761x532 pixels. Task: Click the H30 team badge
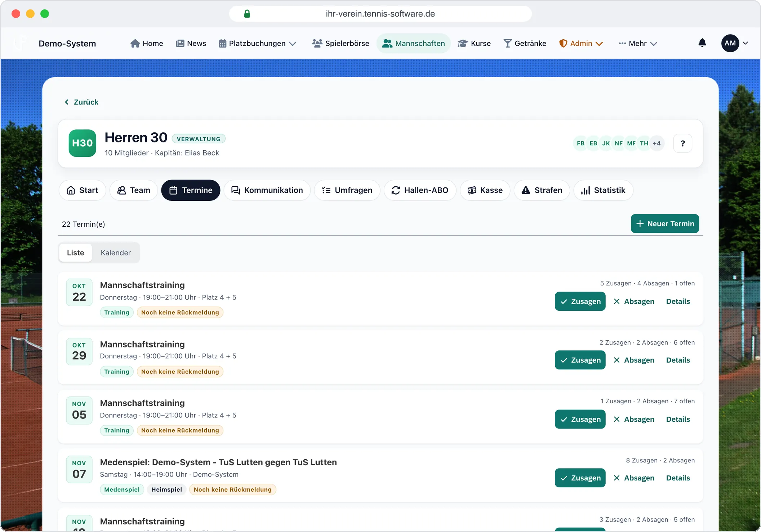pos(82,143)
